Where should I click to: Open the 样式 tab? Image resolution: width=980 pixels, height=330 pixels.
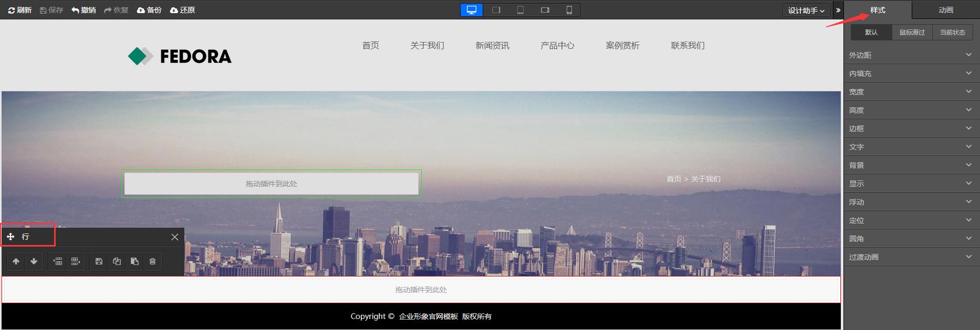[x=878, y=10]
